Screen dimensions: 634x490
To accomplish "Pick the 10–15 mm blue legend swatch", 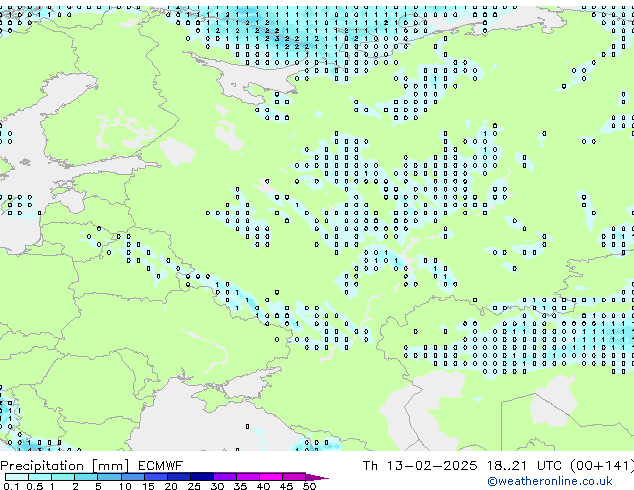I will pos(132,477).
